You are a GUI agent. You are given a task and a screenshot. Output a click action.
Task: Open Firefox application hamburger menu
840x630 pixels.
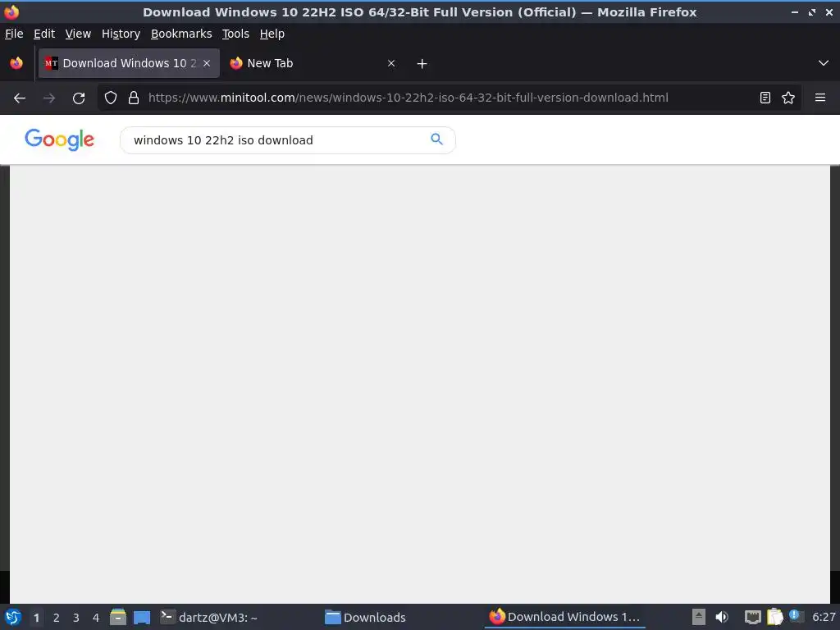820,98
